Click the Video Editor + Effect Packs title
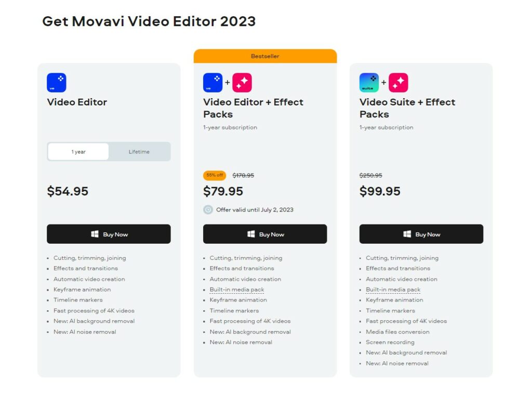This screenshot has width=532, height=395. (x=253, y=108)
